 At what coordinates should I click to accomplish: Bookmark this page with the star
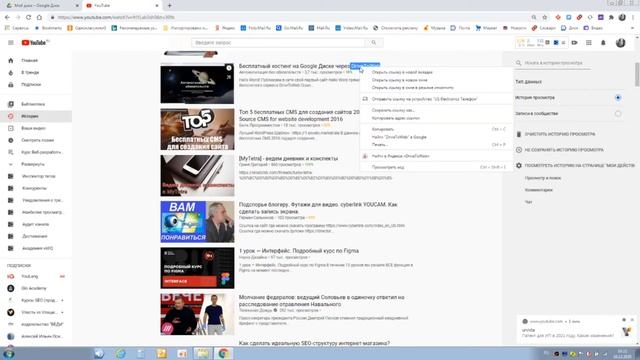(544, 17)
